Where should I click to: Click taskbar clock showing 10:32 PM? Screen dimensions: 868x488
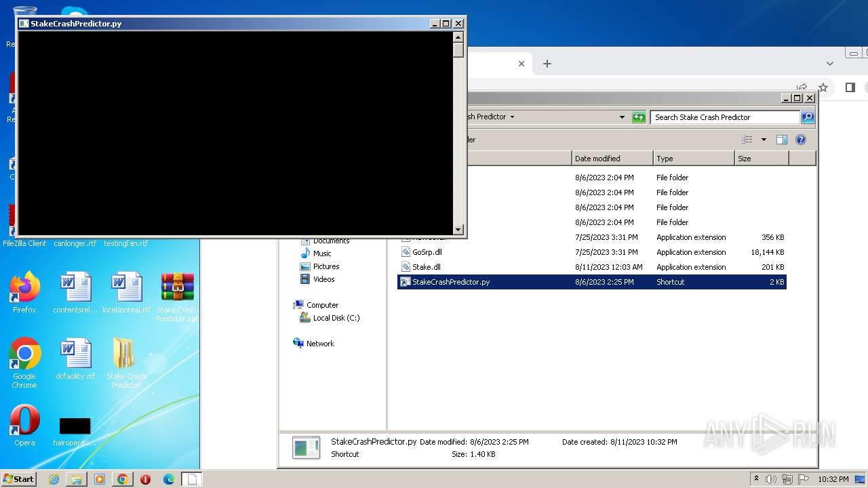833,479
